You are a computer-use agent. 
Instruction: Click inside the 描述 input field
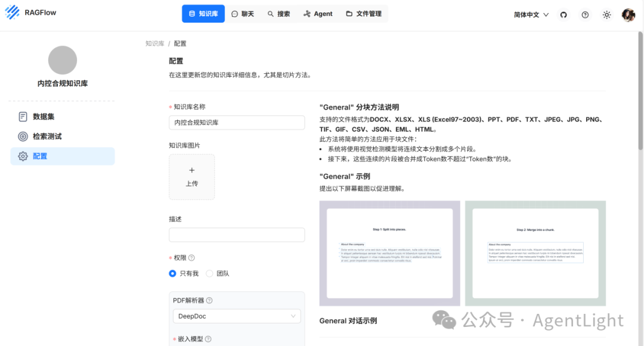click(236, 235)
